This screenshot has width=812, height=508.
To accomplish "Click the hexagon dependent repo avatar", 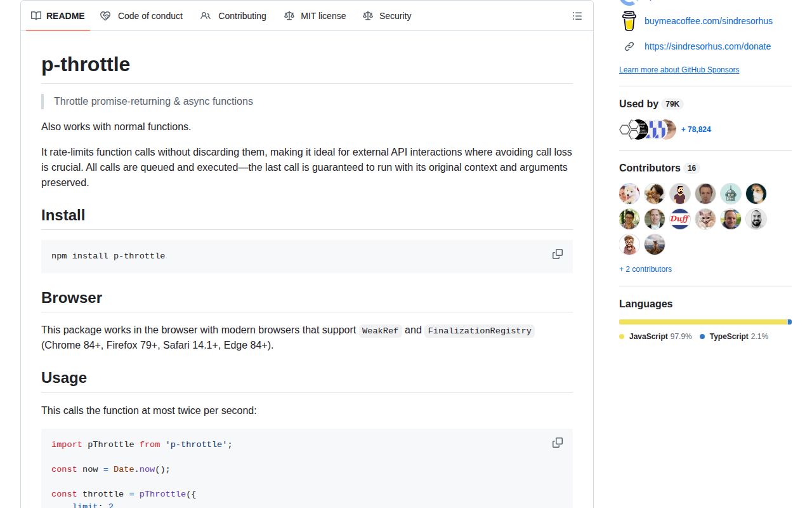I will (x=627, y=130).
